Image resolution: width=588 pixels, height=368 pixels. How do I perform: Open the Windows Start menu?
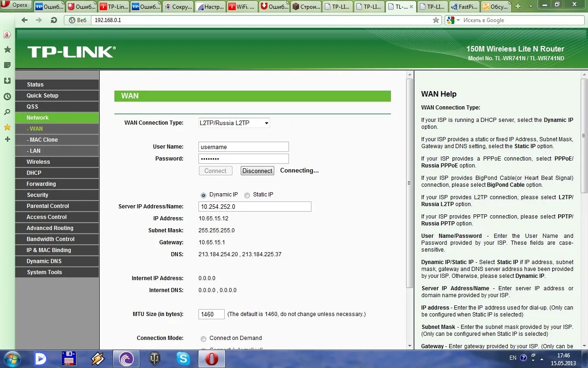11,358
